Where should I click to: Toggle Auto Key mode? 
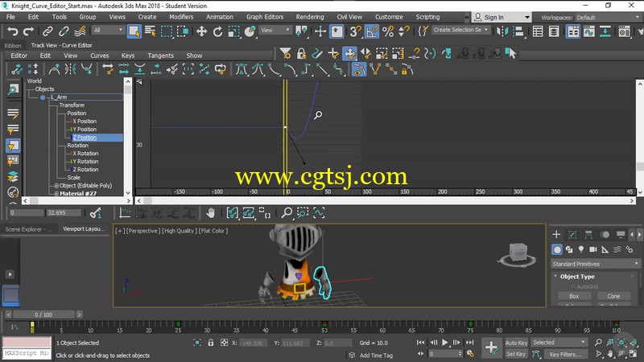click(516, 343)
